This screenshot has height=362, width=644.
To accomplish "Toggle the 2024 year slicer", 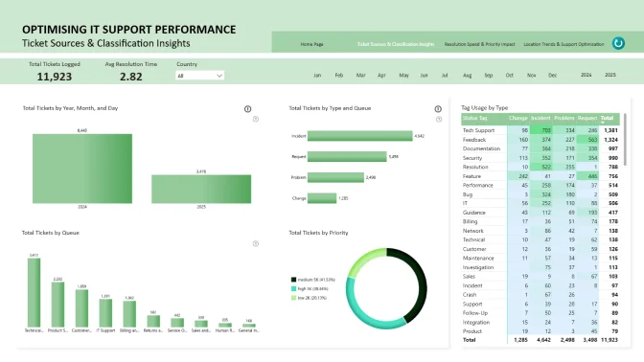I will tap(586, 75).
